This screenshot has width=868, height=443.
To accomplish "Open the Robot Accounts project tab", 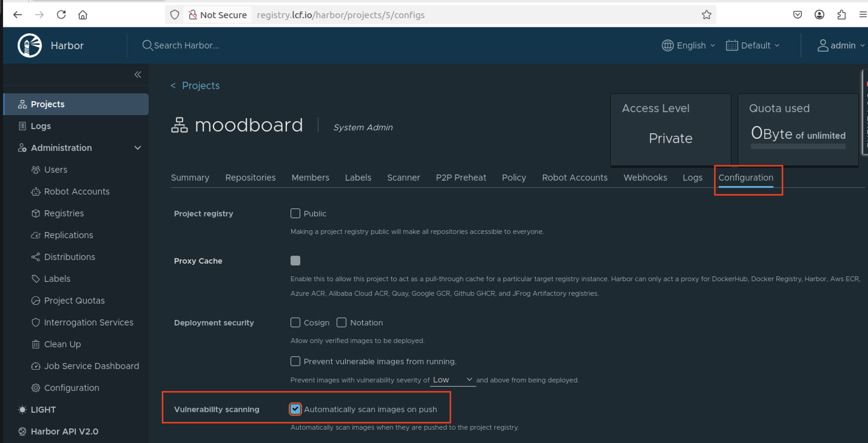I will click(574, 177).
